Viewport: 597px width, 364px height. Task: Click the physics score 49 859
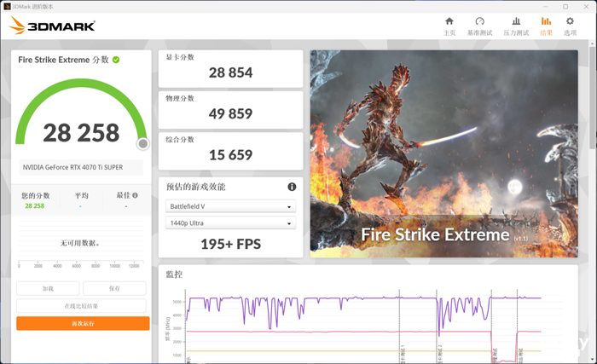click(231, 113)
